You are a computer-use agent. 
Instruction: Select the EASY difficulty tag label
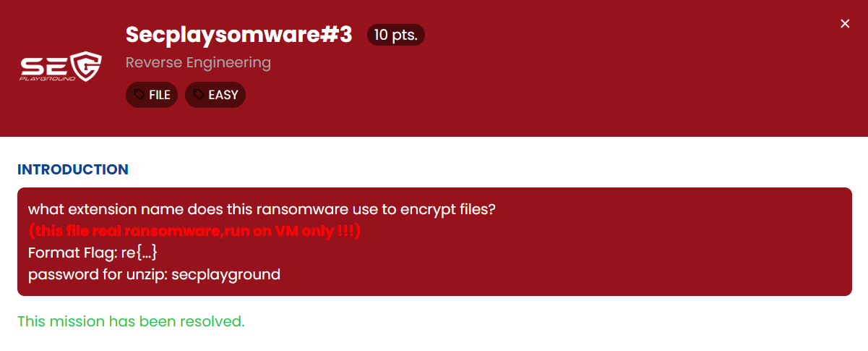coord(223,95)
